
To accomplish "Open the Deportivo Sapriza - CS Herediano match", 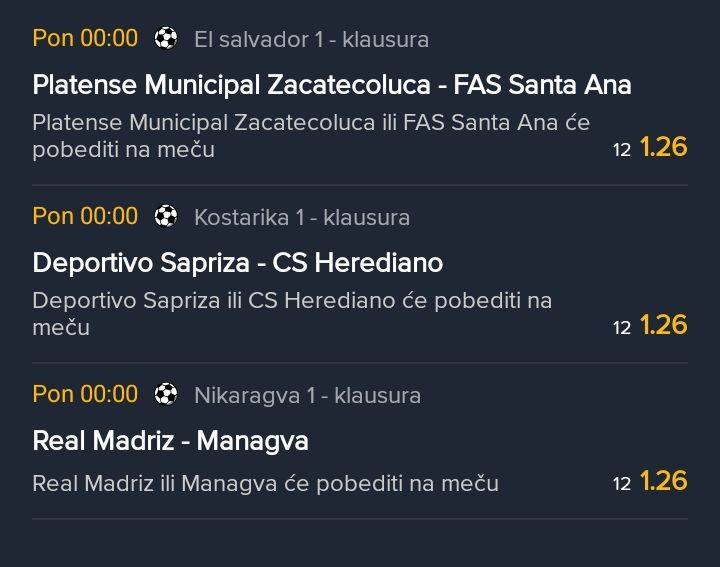I will point(237,263).
